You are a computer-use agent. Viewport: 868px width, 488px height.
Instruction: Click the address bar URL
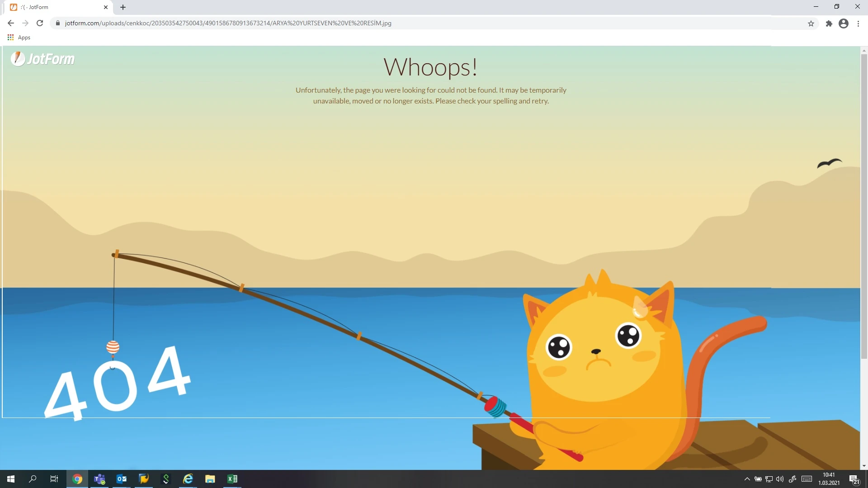tap(226, 23)
